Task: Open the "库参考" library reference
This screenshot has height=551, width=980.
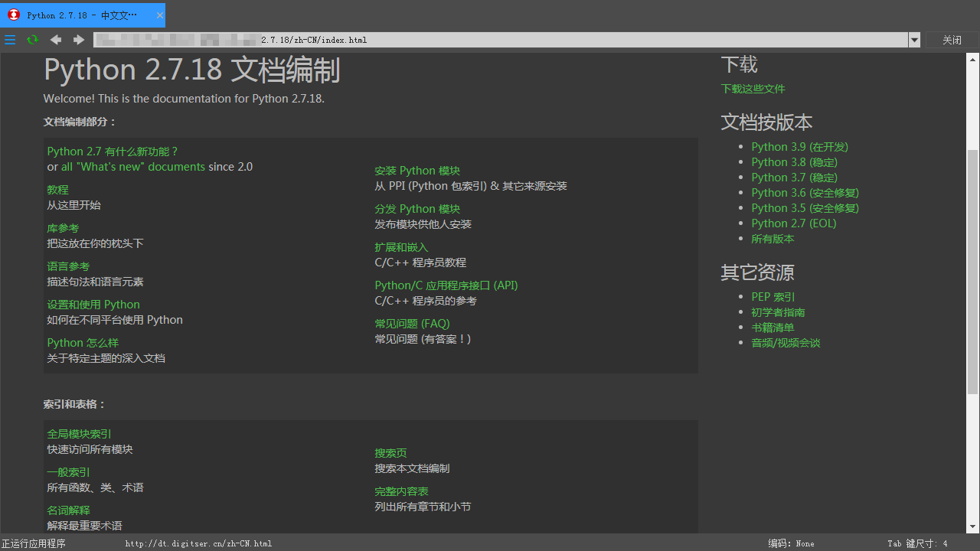Action: [x=62, y=227]
